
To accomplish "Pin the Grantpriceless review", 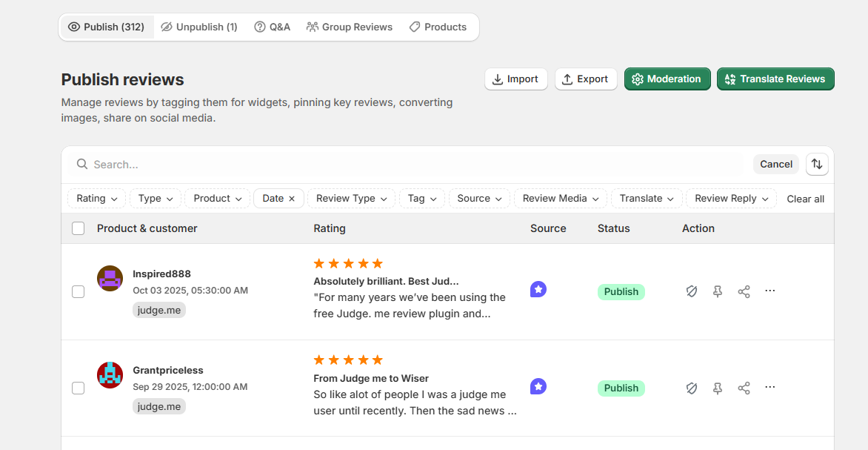I will coord(718,388).
